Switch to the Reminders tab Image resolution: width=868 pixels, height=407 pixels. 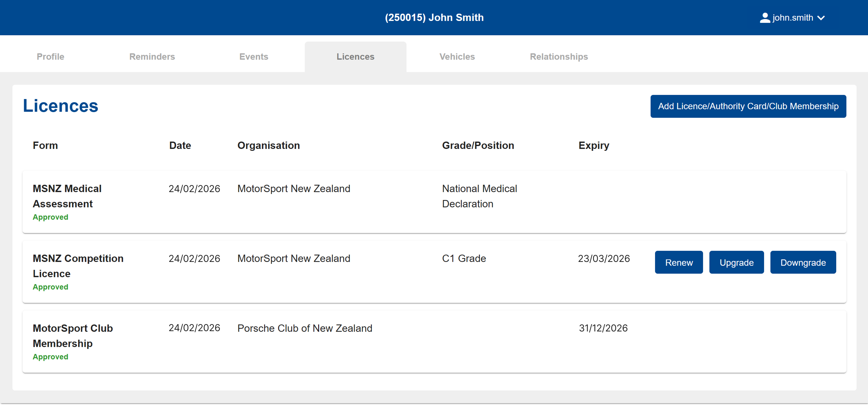point(152,57)
